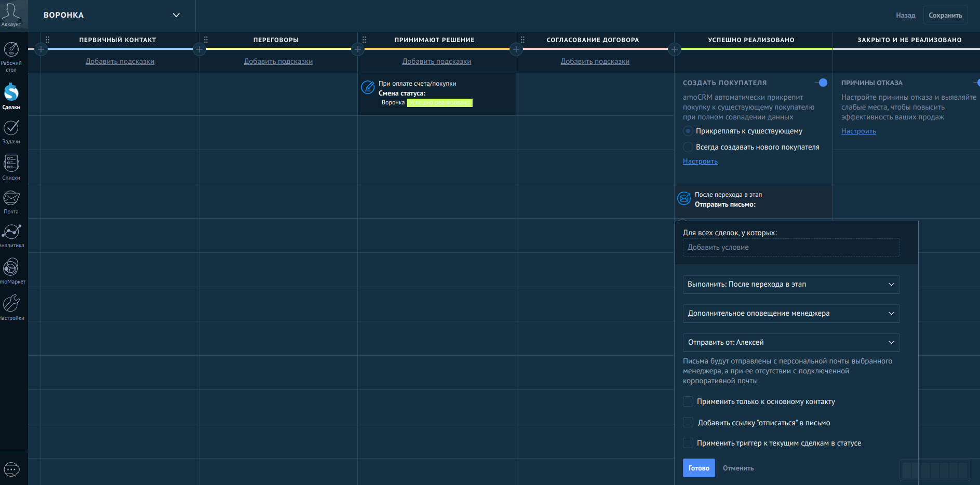Click the 'Добавить условие' field

790,247
